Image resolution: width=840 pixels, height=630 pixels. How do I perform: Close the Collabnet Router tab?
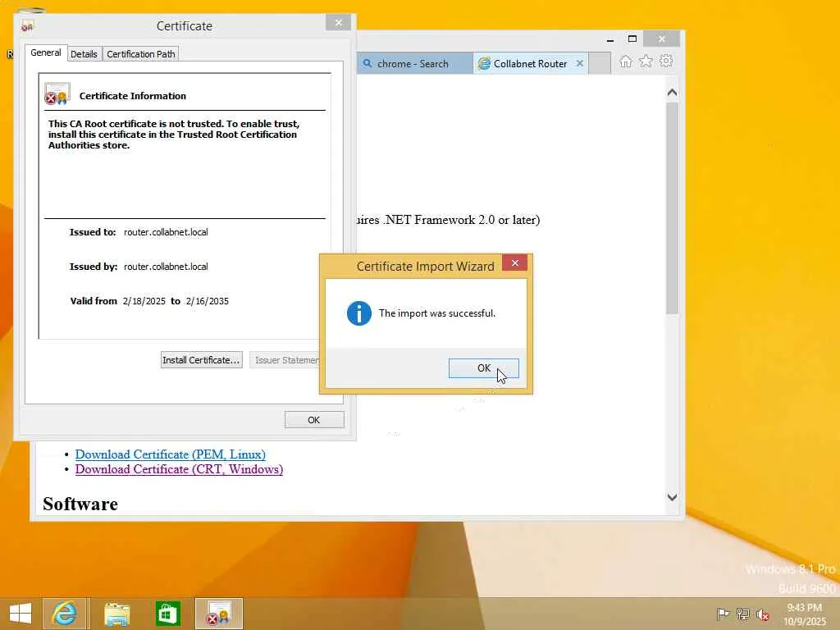[580, 63]
